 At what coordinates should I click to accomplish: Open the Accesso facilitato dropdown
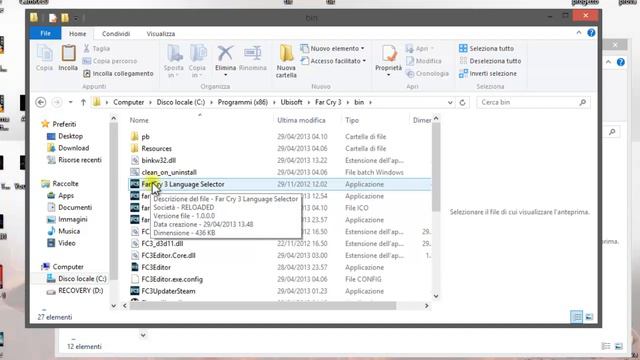[x=333, y=61]
